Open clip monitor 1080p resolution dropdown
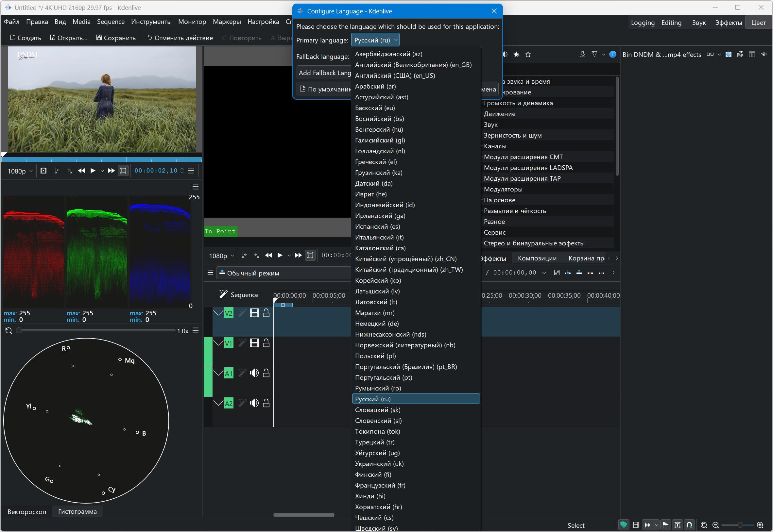 [20, 171]
